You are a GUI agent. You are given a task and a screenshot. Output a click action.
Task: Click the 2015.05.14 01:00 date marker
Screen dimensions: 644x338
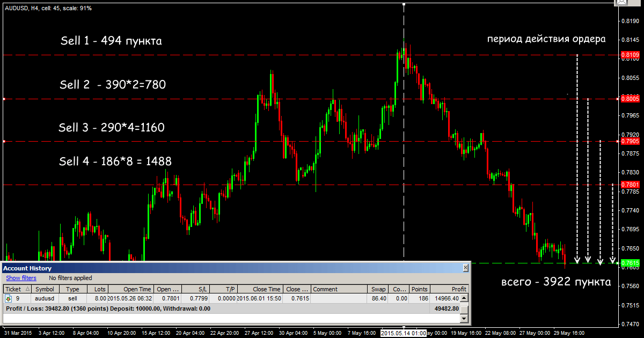pos(404,333)
